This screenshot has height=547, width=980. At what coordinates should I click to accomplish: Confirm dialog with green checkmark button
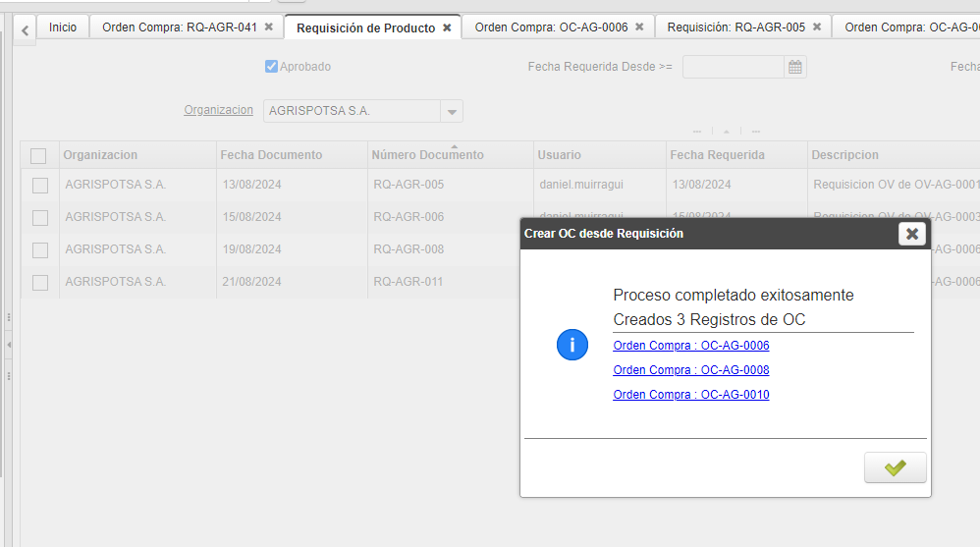pos(895,468)
